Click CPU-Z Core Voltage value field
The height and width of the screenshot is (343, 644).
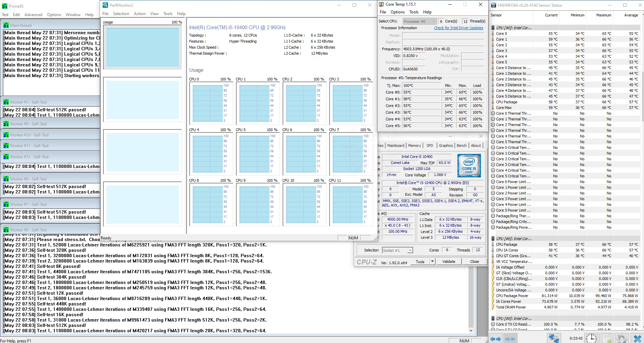440,175
